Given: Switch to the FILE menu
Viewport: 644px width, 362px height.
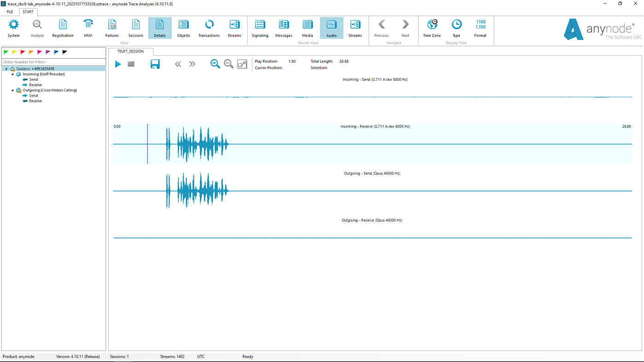Looking at the screenshot, I should [x=9, y=11].
